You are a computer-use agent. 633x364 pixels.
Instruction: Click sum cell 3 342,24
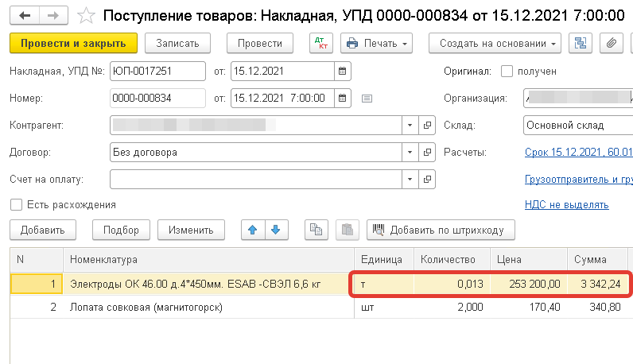coord(597,284)
